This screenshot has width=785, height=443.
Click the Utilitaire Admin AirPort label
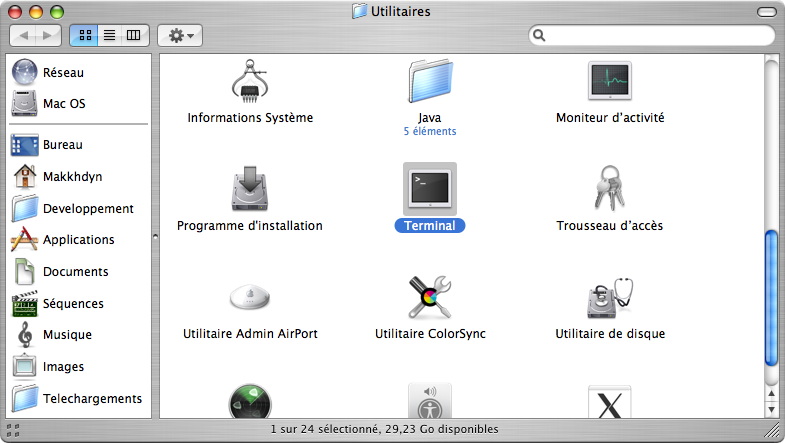(x=250, y=334)
